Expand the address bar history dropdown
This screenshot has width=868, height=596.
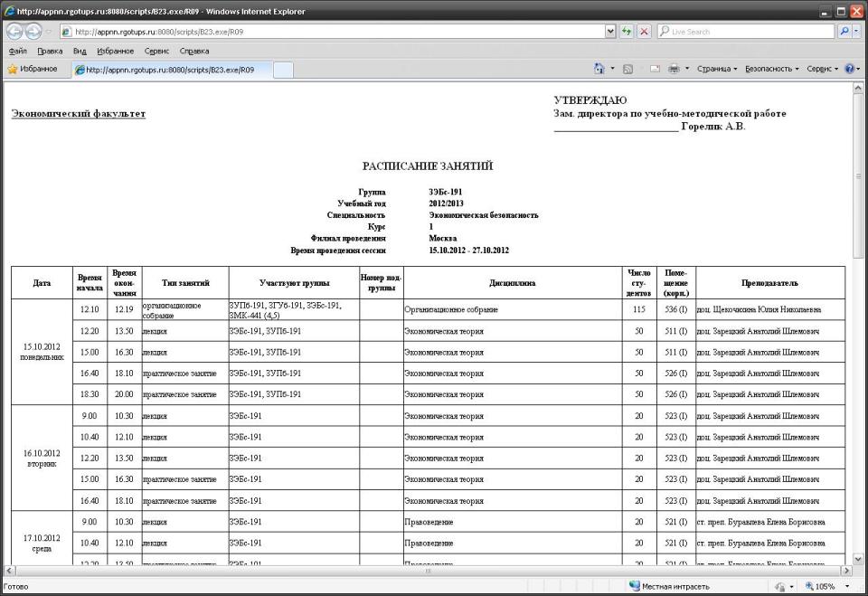(x=611, y=32)
